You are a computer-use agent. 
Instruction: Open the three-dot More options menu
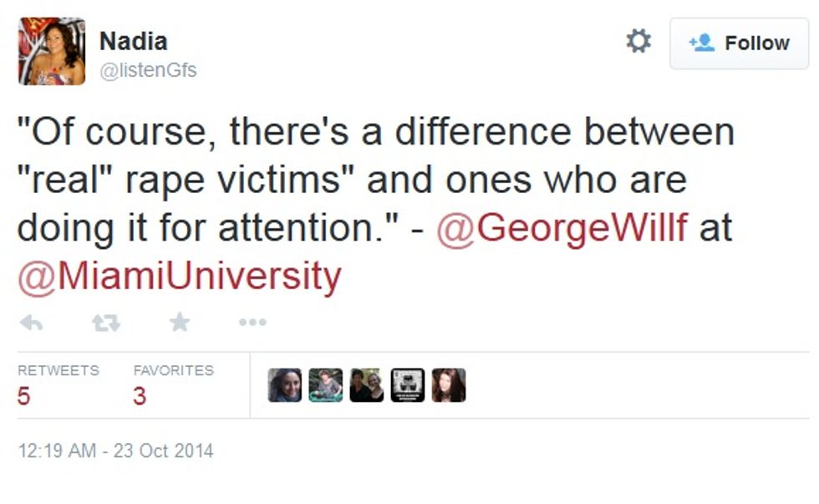(x=252, y=323)
